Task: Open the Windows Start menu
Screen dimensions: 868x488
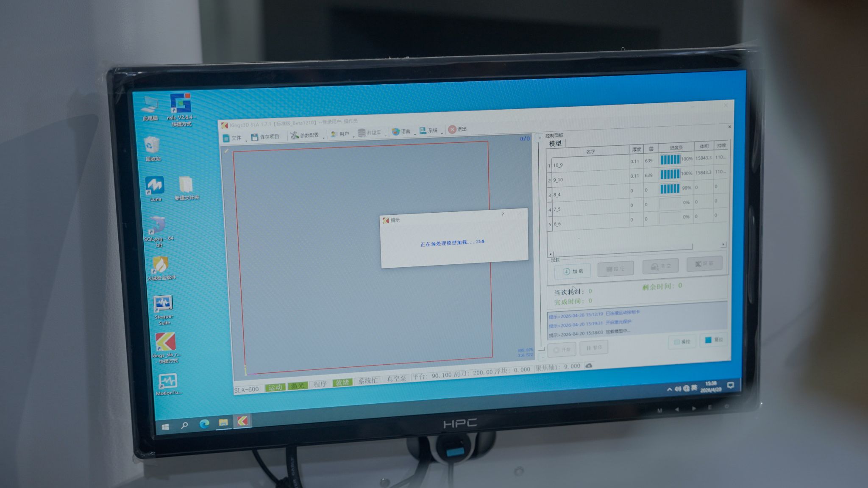Action: coord(165,427)
